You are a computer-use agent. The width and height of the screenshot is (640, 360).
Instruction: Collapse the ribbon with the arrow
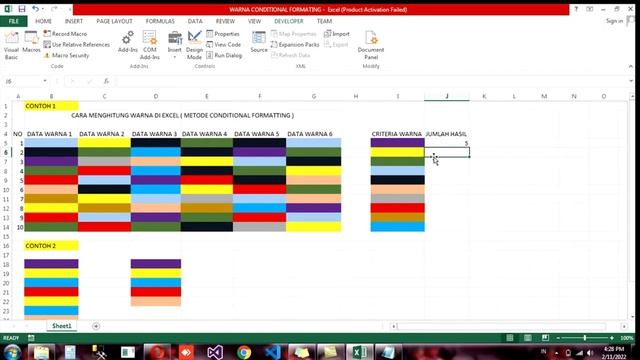pos(631,66)
